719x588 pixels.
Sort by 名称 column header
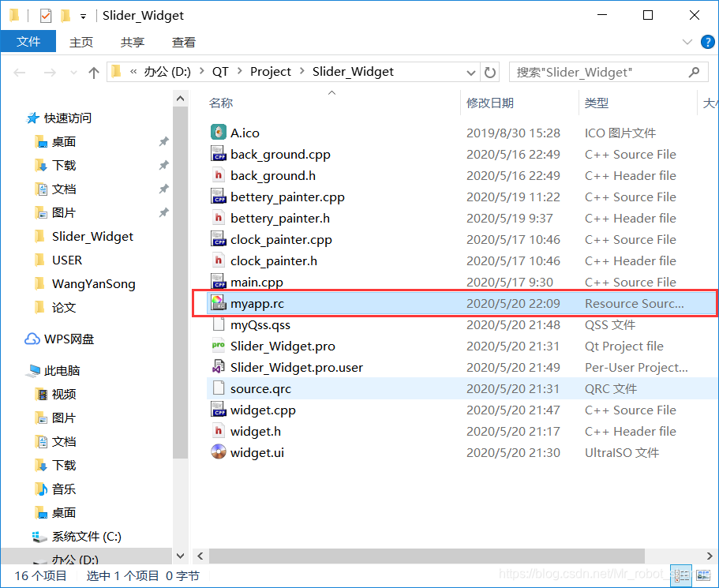[x=220, y=103]
